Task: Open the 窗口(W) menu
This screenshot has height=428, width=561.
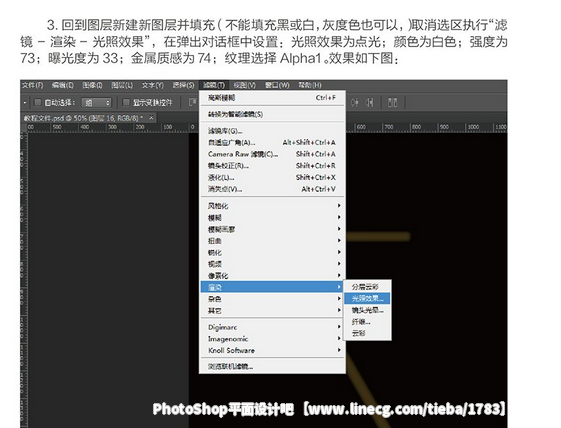Action: click(x=277, y=85)
